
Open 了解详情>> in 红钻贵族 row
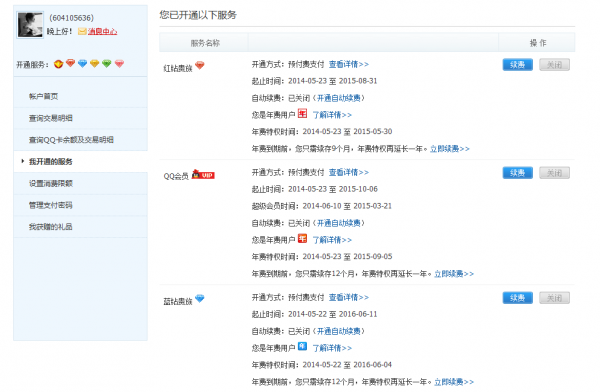(332, 115)
